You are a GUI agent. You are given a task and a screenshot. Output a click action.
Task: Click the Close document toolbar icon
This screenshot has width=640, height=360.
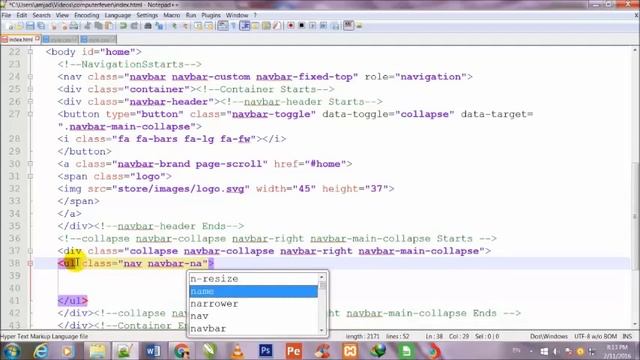click(x=54, y=26)
